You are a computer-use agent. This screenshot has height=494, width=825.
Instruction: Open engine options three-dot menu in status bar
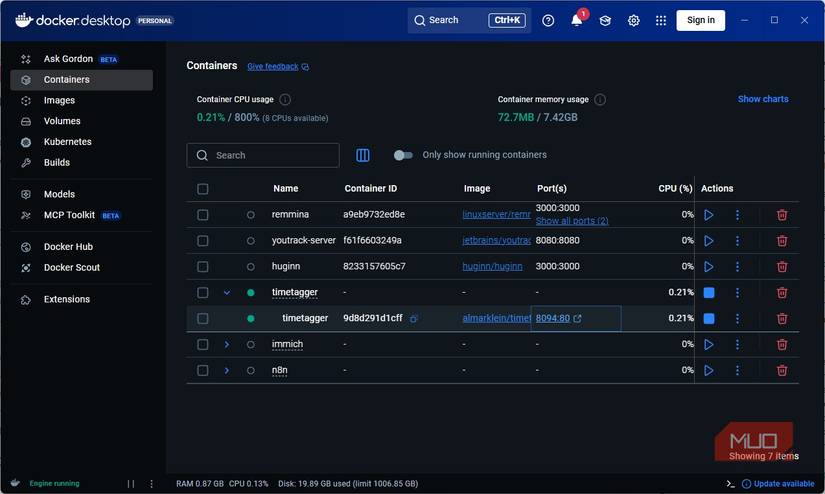click(x=152, y=484)
